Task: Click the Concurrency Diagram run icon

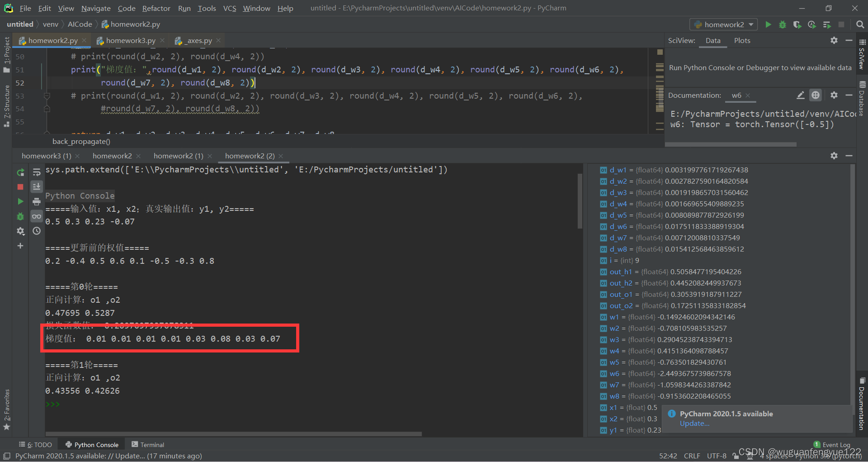Action: [x=826, y=24]
